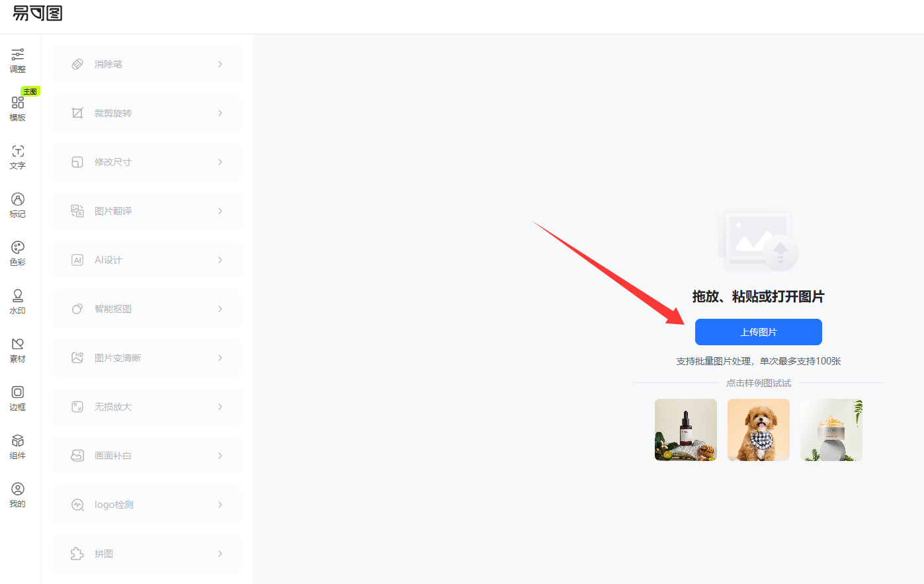This screenshot has height=584, width=924.
Task: Choose the serum bottle sample thumbnail
Action: click(x=686, y=430)
